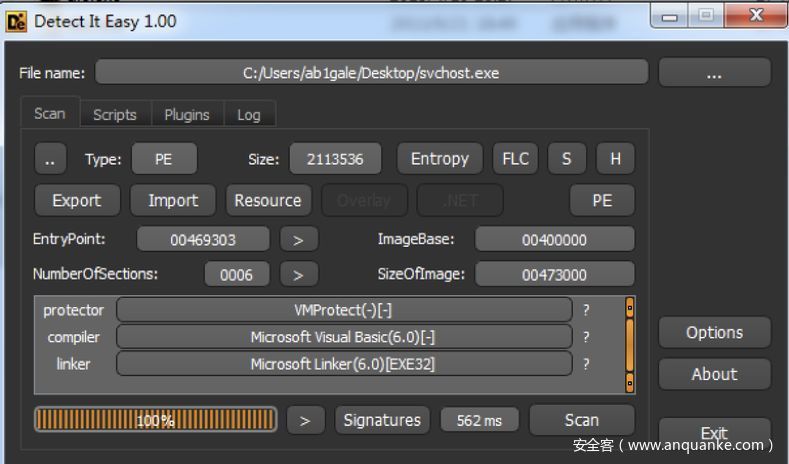Show the Entropy analysis
The image size is (789, 464).
[439, 159]
